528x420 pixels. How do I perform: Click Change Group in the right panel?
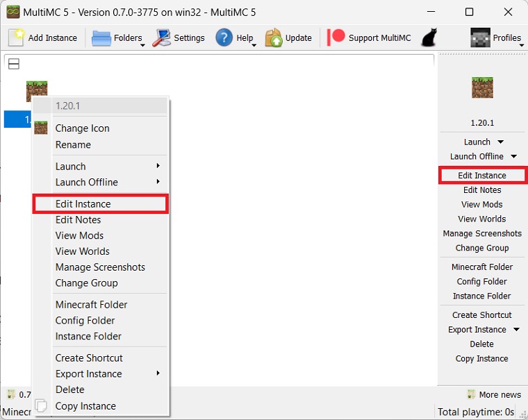(x=482, y=248)
